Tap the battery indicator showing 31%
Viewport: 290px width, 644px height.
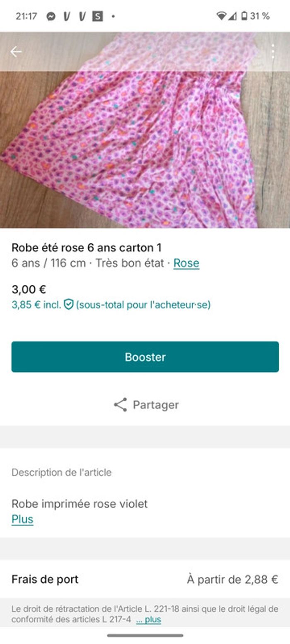point(244,15)
